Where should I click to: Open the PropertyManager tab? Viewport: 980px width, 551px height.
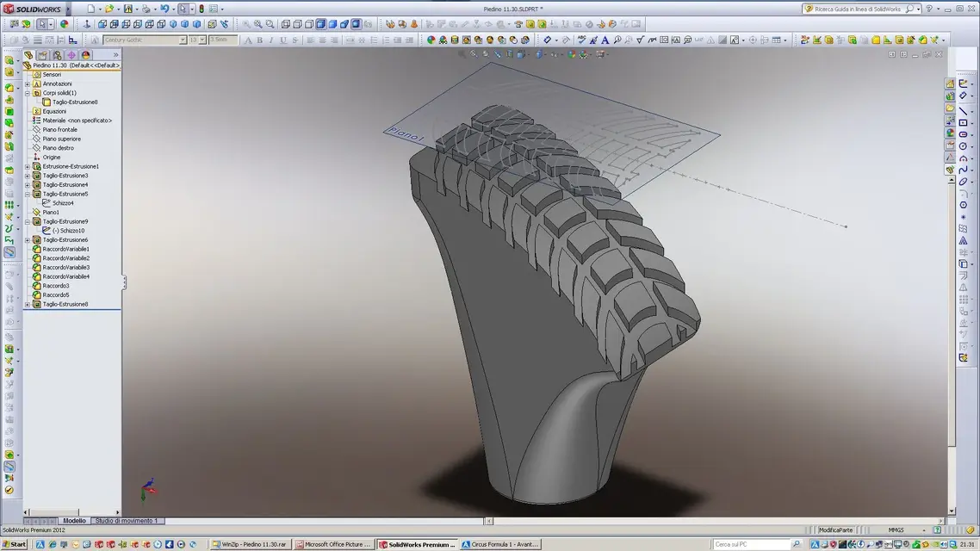(x=43, y=55)
